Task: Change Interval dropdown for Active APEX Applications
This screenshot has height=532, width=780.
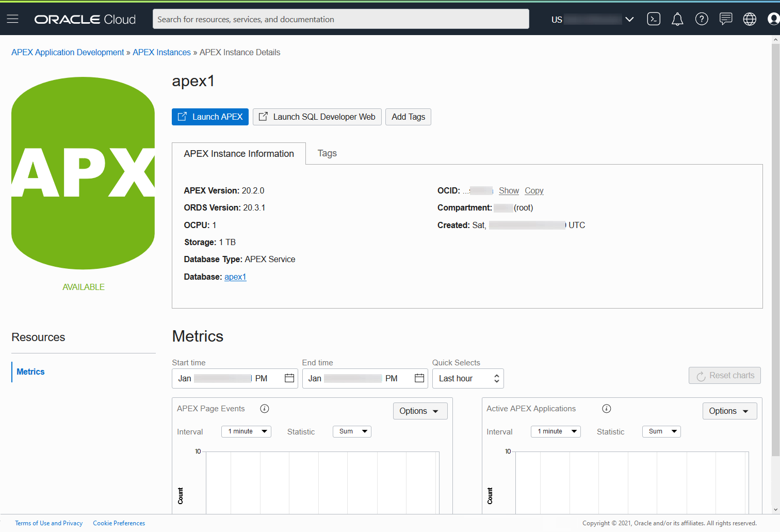Action: [x=556, y=431]
